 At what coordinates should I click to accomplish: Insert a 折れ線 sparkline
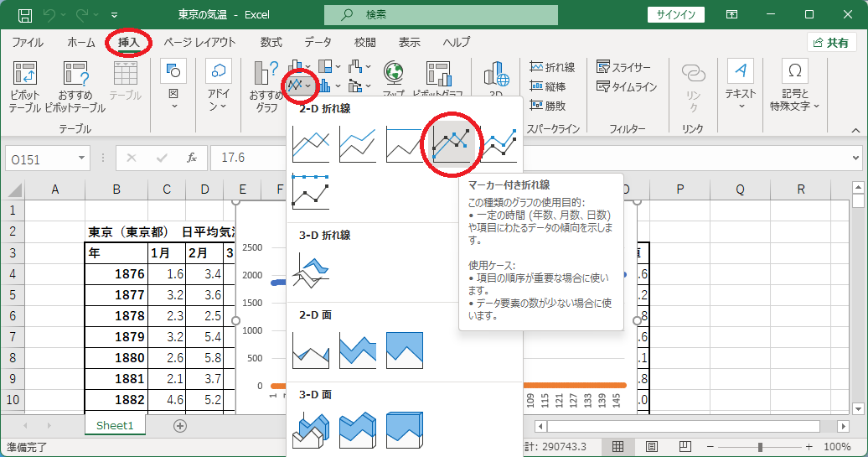[x=552, y=67]
